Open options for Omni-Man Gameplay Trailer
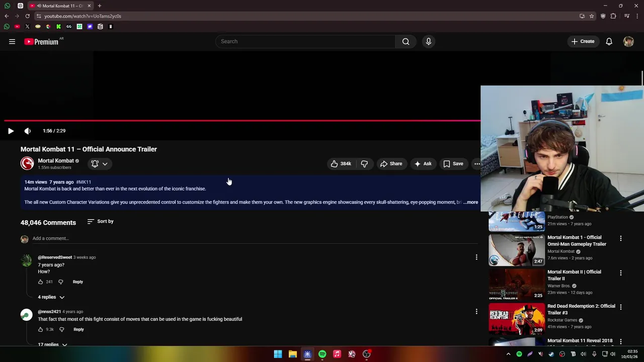The image size is (644, 362). click(x=620, y=238)
